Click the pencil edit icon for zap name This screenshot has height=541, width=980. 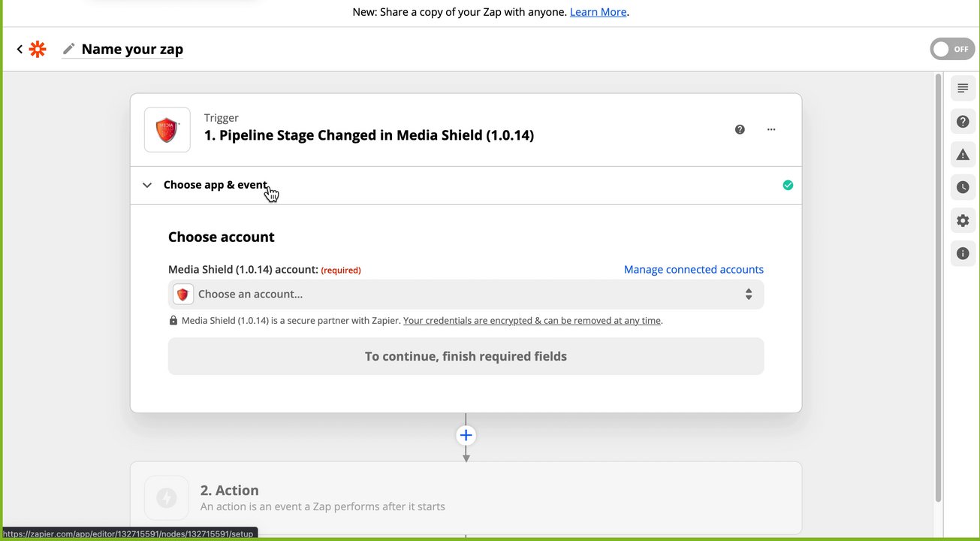(x=68, y=49)
